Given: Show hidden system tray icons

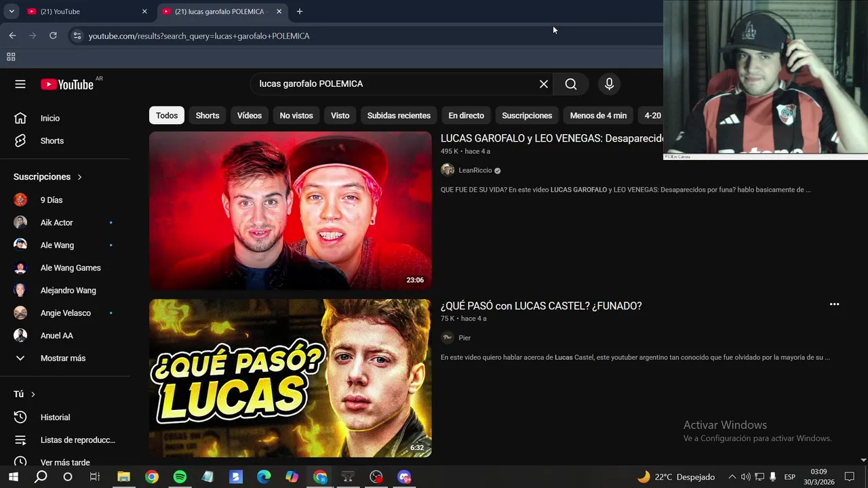Looking at the screenshot, I should (732, 477).
